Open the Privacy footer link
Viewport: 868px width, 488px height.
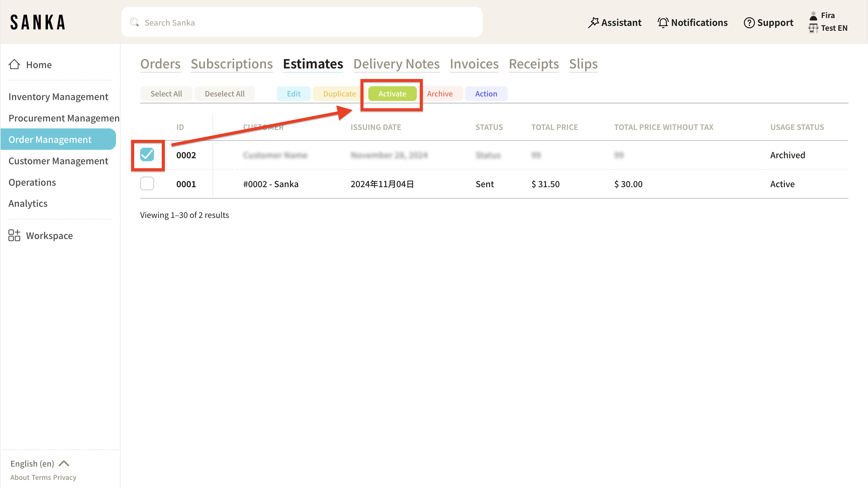pos(65,477)
